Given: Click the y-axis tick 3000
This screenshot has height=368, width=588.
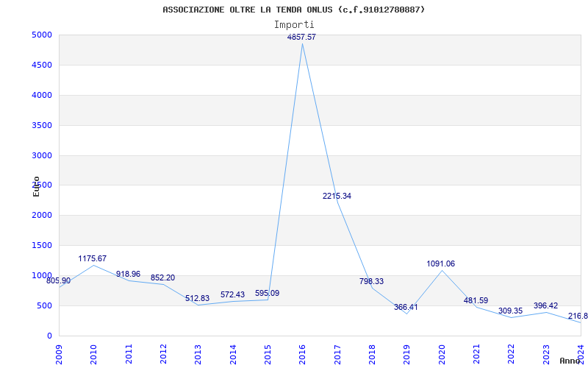Looking at the screenshot, I should 42,155.
